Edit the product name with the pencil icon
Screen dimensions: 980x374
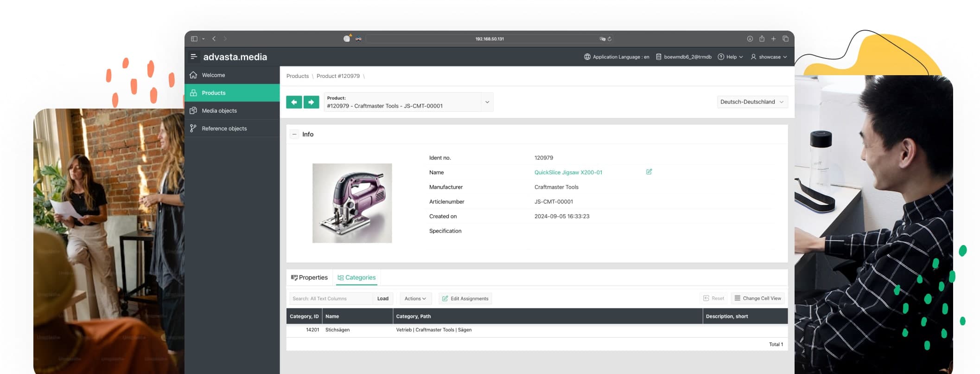(649, 172)
